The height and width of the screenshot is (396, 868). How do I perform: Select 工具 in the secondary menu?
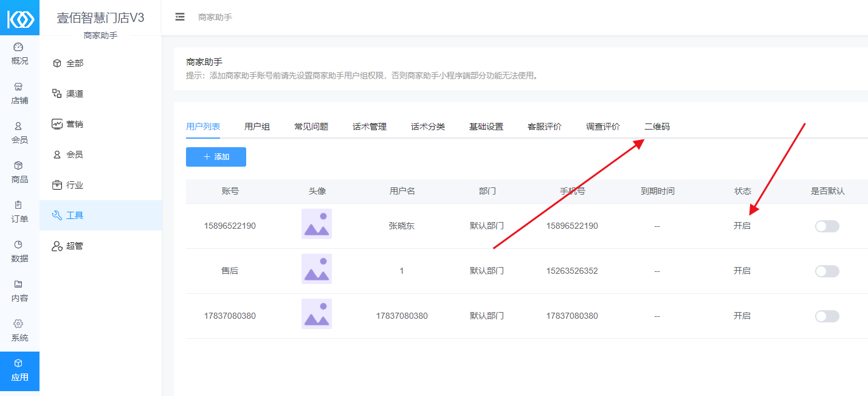point(101,215)
